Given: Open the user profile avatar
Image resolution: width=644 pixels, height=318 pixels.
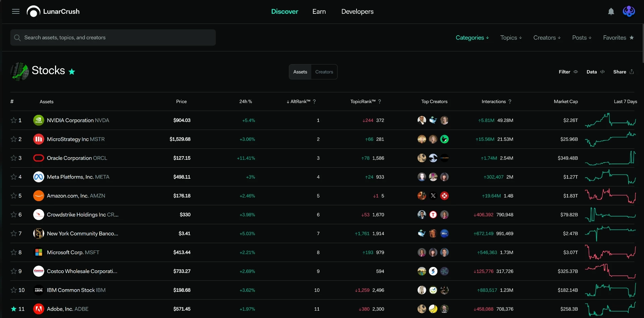Looking at the screenshot, I should coord(629,11).
